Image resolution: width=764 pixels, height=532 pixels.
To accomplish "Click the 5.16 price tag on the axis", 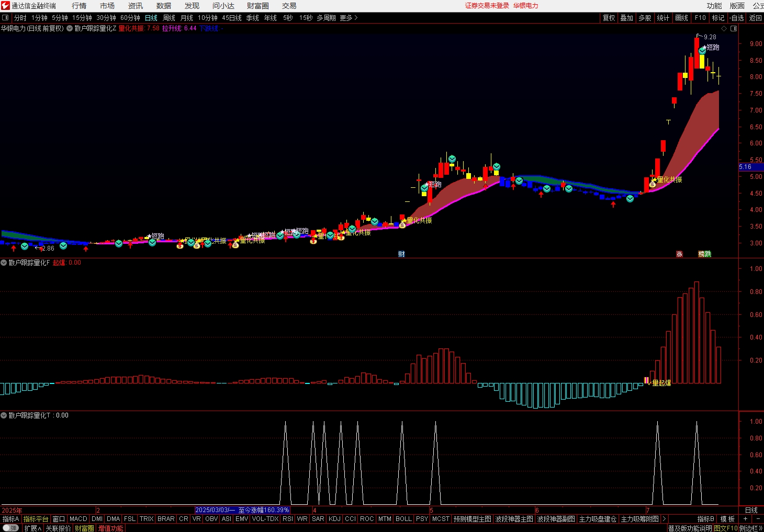I will 750,167.
